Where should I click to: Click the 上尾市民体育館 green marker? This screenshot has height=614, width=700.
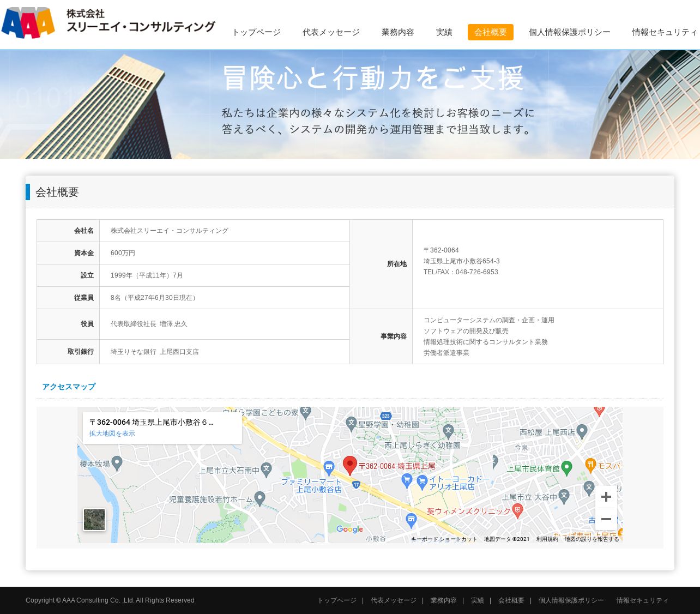pos(566,468)
